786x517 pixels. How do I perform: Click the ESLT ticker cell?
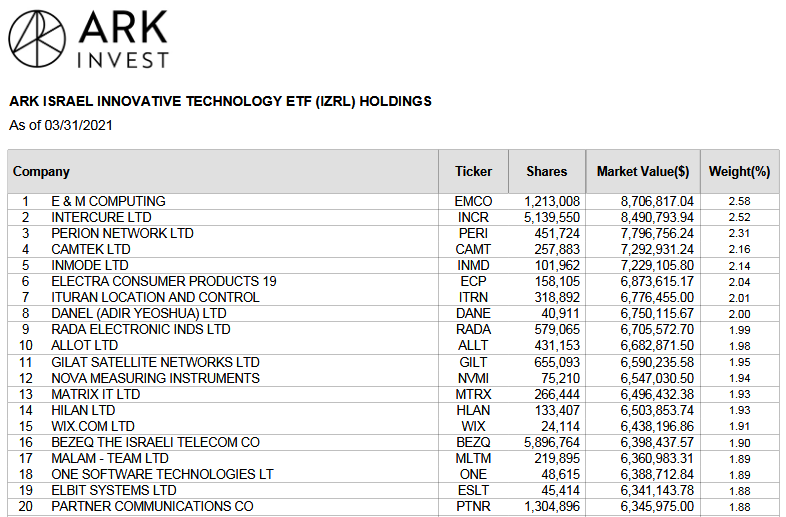pyautogui.click(x=473, y=490)
